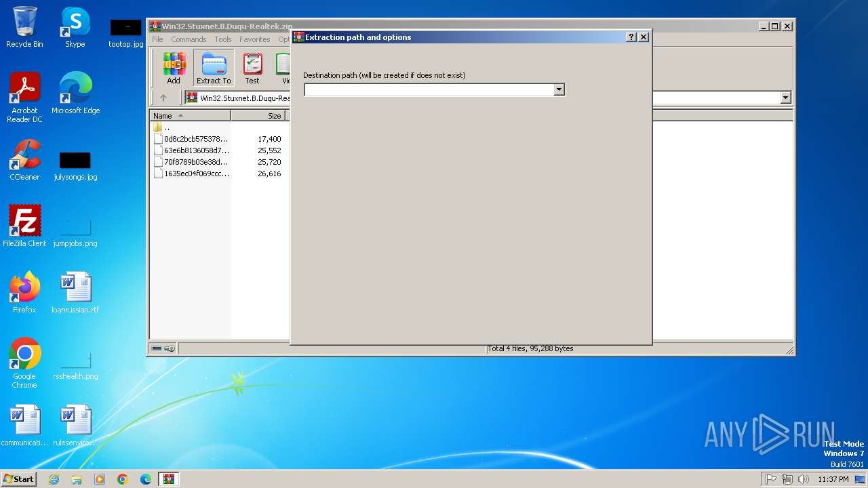Close the Extraction path and options dialog
This screenshot has width=868, height=488.
[644, 37]
